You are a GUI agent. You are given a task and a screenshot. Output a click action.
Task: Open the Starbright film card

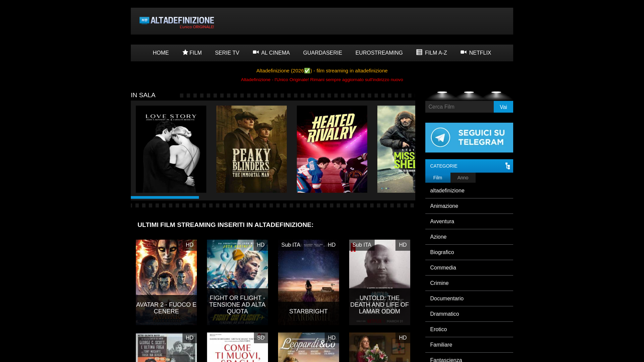[309, 282]
